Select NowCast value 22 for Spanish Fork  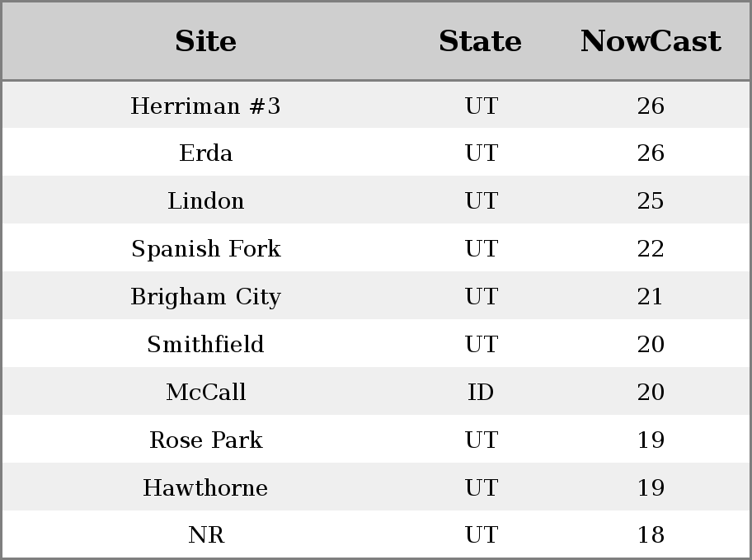(x=651, y=249)
